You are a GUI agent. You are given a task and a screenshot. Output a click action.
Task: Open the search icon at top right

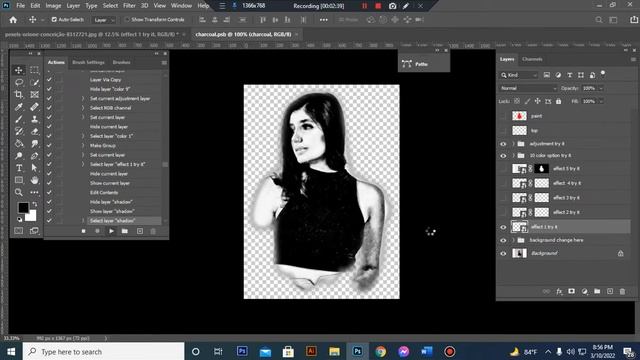pyautogui.click(x=599, y=20)
